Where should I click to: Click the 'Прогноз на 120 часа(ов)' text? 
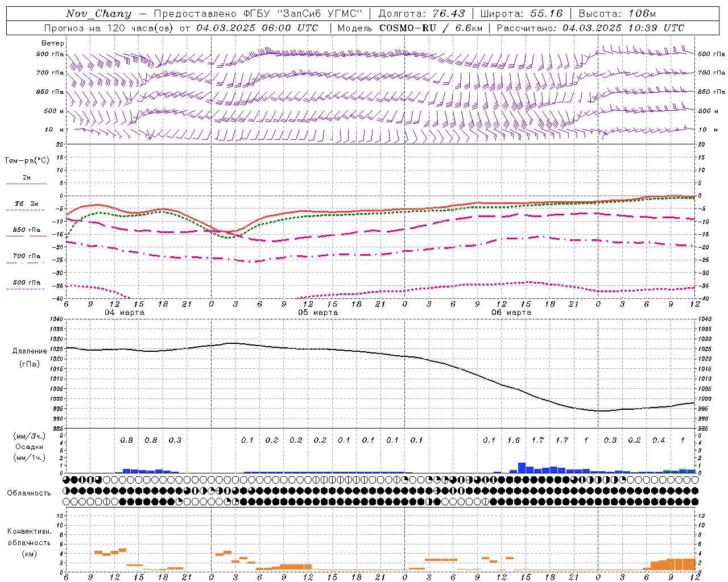pos(109,28)
